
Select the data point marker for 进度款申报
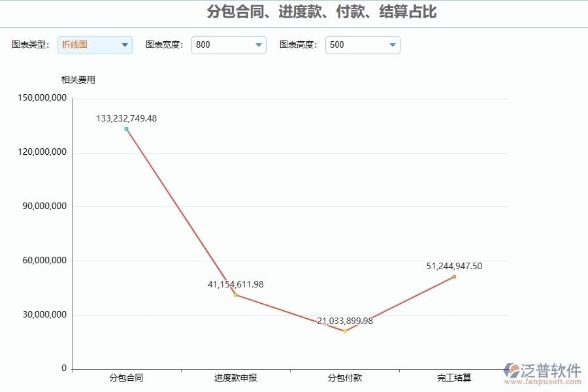(x=236, y=295)
